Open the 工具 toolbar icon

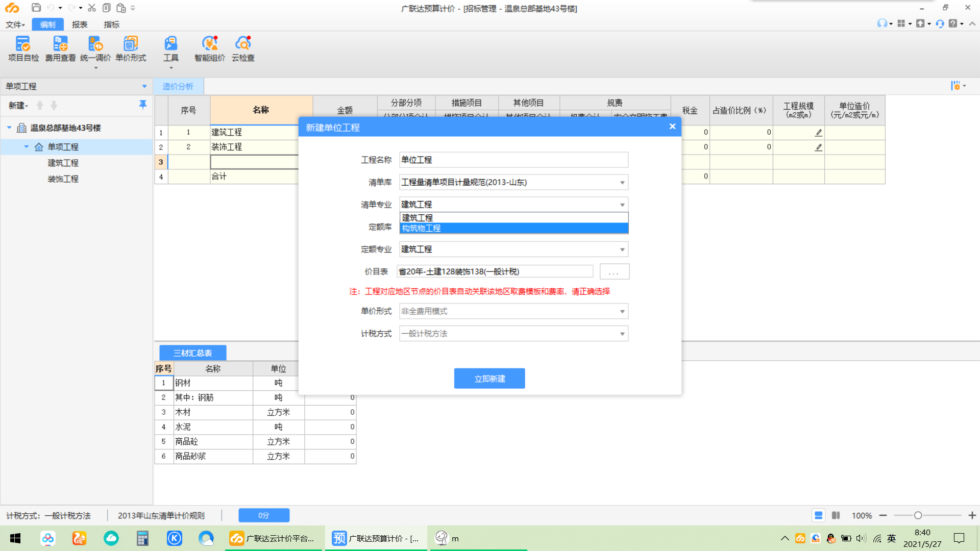[x=170, y=48]
